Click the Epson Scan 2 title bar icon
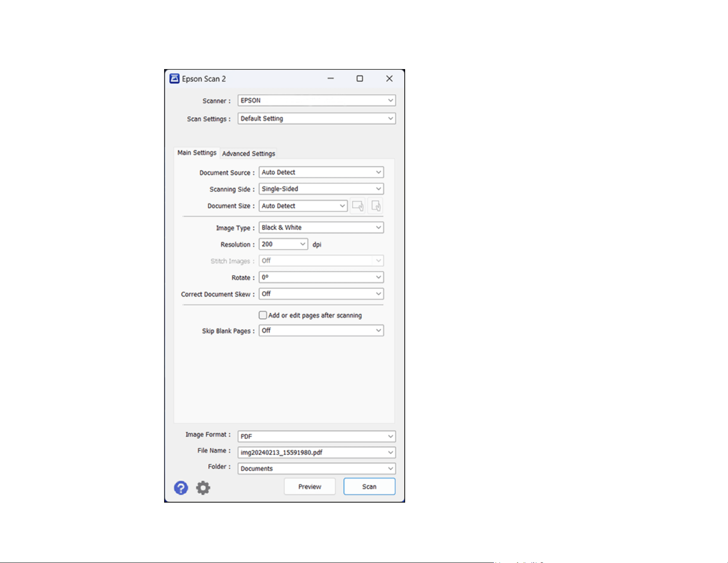The width and height of the screenshot is (728, 563). coord(174,79)
